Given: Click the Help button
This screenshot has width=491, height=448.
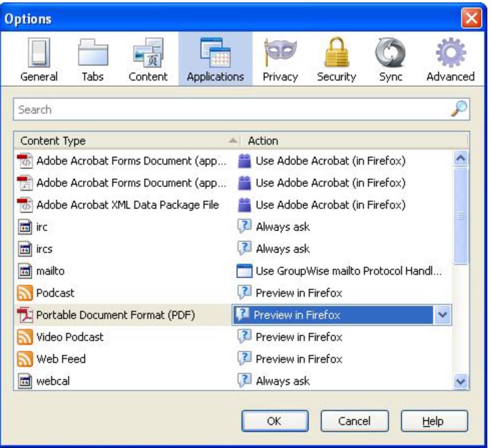Looking at the screenshot, I should [434, 421].
